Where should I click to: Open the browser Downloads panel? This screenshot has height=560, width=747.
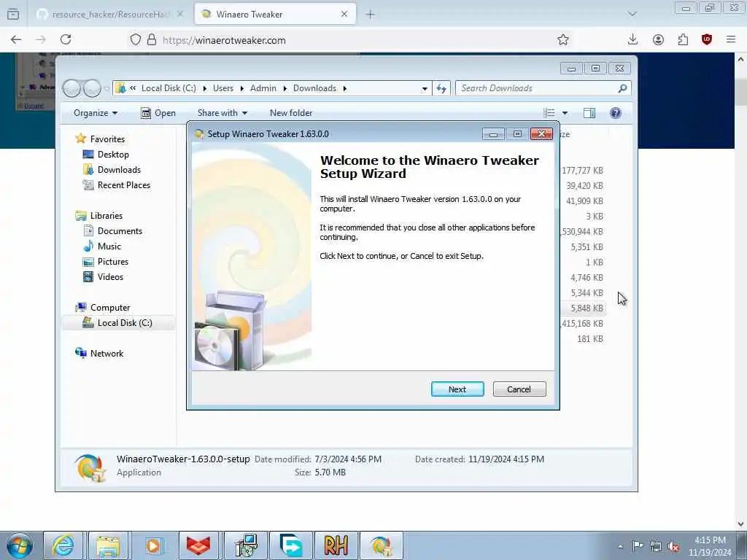632,39
